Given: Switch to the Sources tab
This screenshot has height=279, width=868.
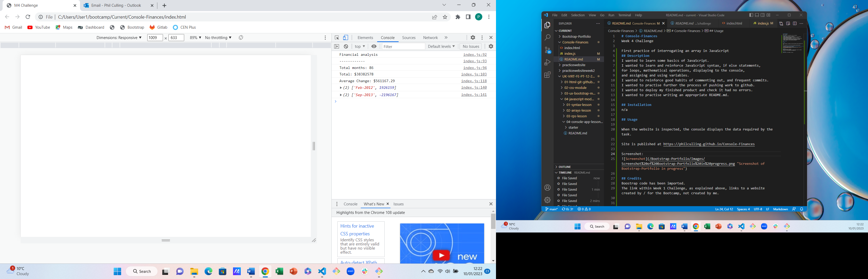Looking at the screenshot, I should point(409,38).
